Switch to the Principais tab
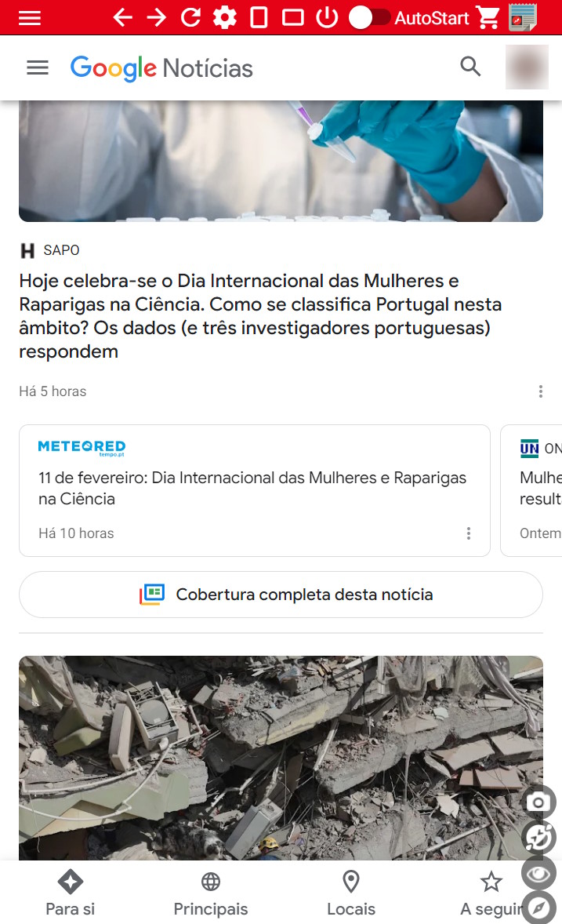 click(210, 894)
